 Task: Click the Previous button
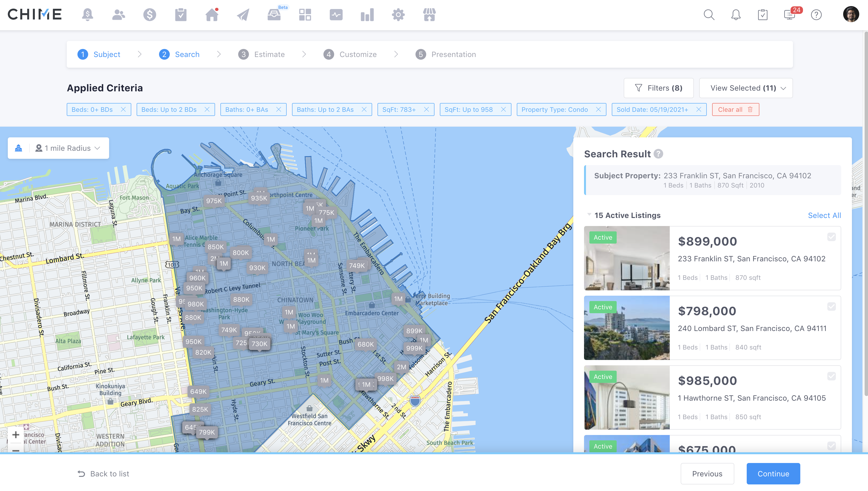point(707,474)
